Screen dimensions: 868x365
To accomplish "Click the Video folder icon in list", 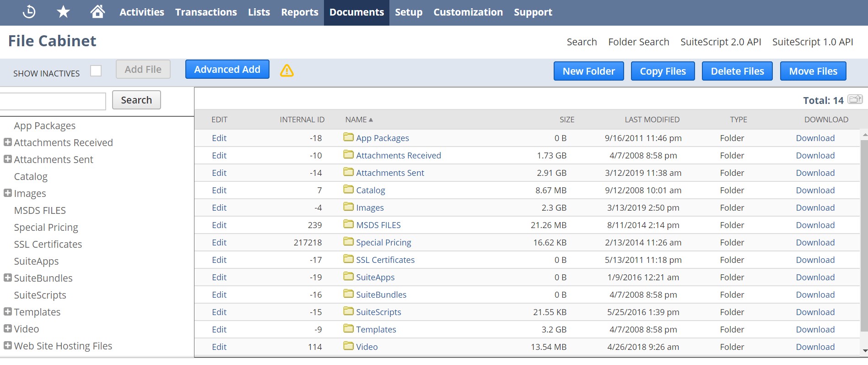I will pos(349,346).
